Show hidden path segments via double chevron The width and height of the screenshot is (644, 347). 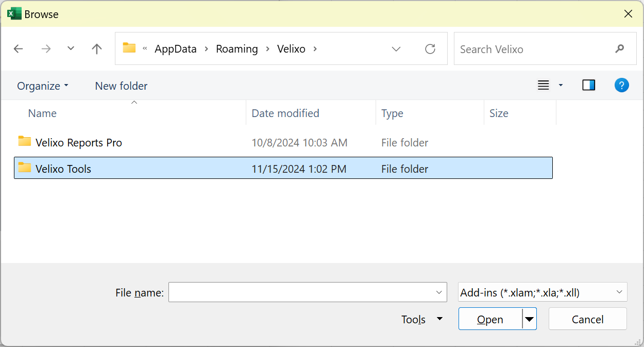pos(145,49)
